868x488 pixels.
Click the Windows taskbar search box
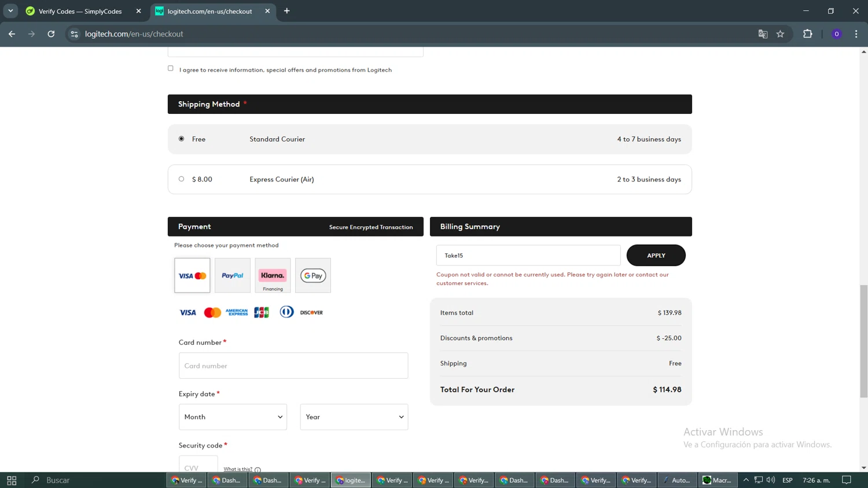(95, 480)
